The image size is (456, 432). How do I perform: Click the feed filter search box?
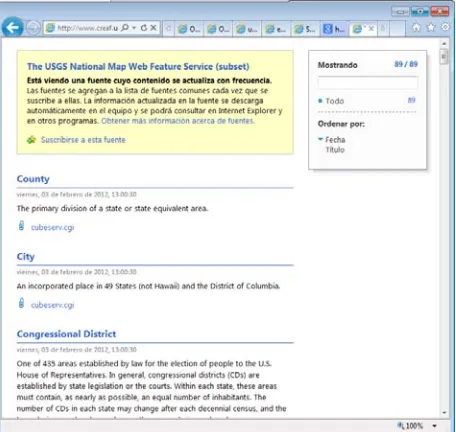[x=368, y=83]
